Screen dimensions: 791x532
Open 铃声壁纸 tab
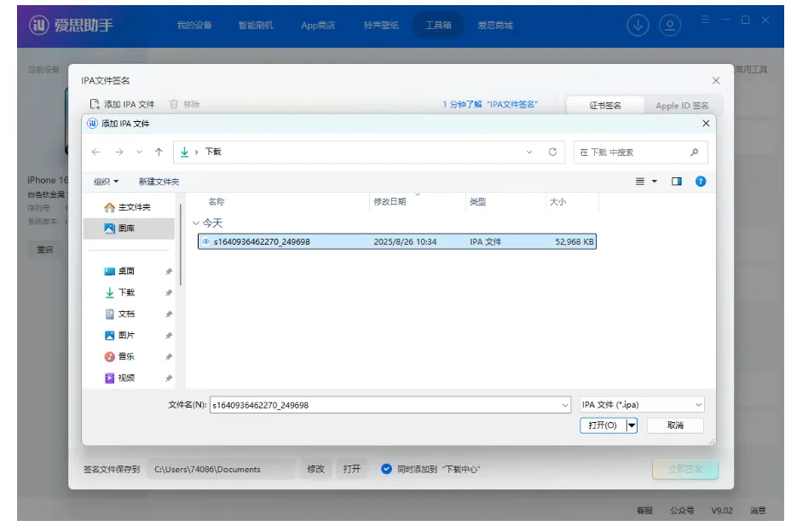point(381,26)
